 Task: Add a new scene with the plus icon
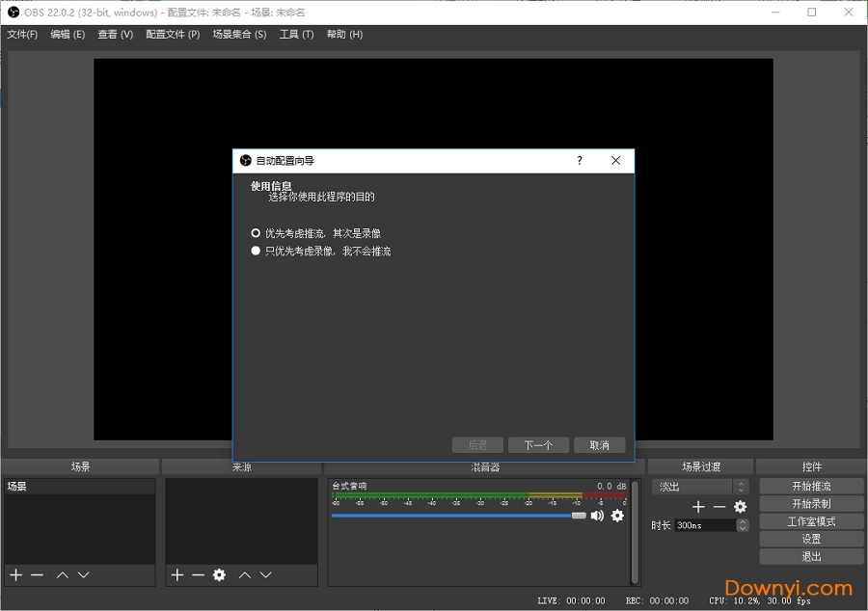14,575
